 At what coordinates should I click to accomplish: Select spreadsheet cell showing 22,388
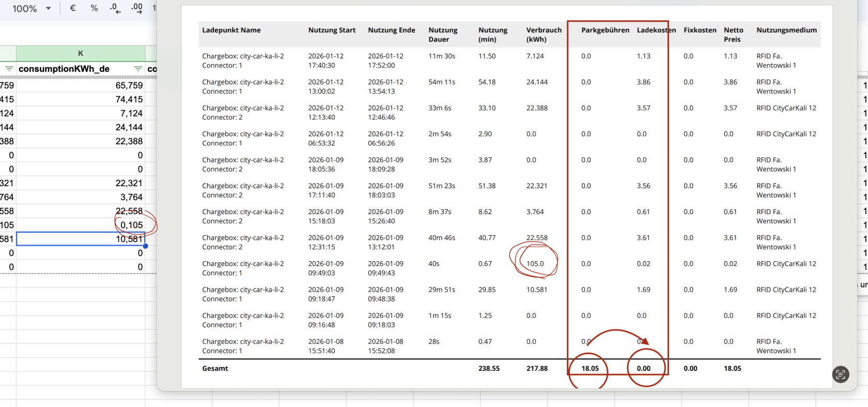tap(81, 141)
